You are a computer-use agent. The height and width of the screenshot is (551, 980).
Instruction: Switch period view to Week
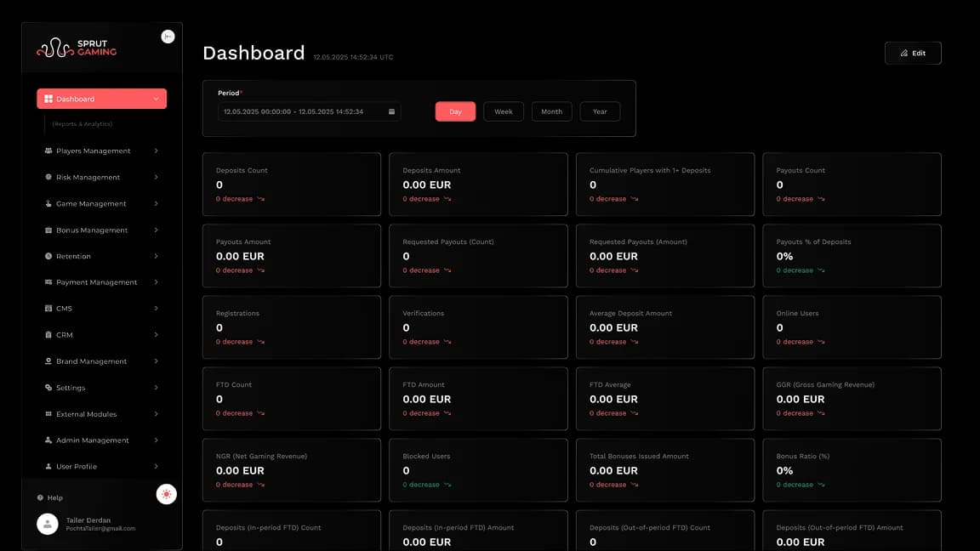tap(503, 111)
